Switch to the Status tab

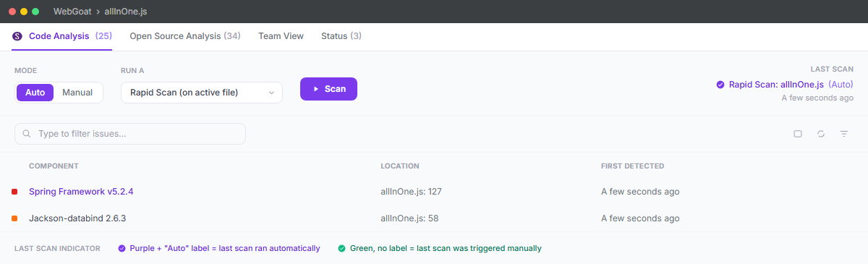(x=341, y=36)
